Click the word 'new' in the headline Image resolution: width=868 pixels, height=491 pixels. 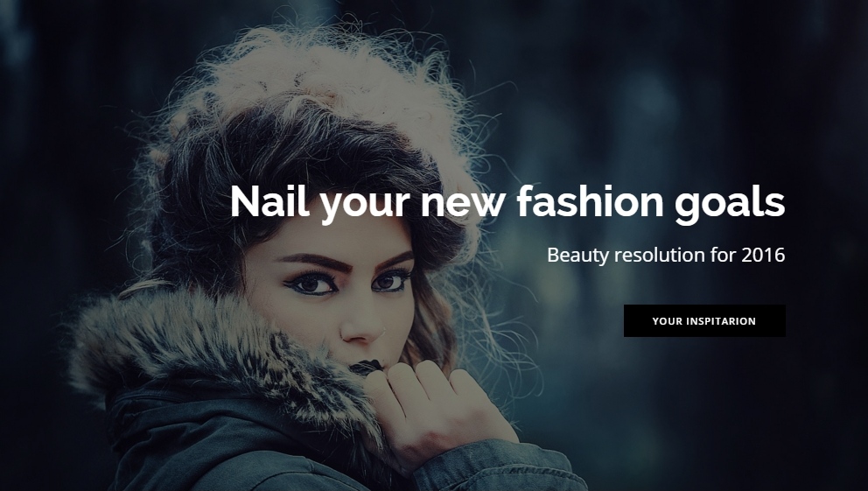463,202
